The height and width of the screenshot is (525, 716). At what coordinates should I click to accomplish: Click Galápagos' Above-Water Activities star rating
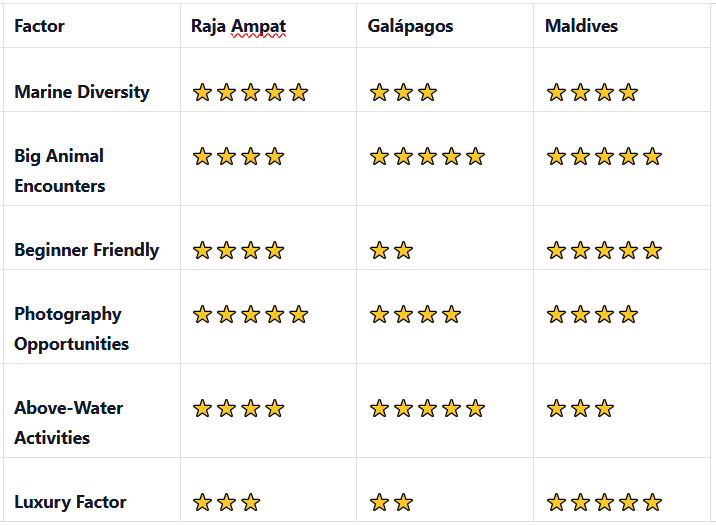pyautogui.click(x=427, y=409)
